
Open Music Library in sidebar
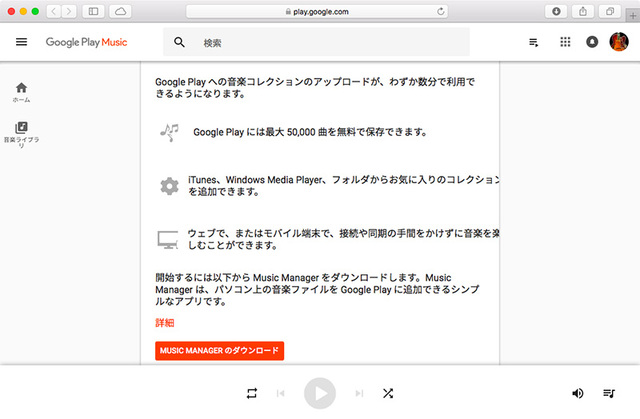(x=21, y=132)
